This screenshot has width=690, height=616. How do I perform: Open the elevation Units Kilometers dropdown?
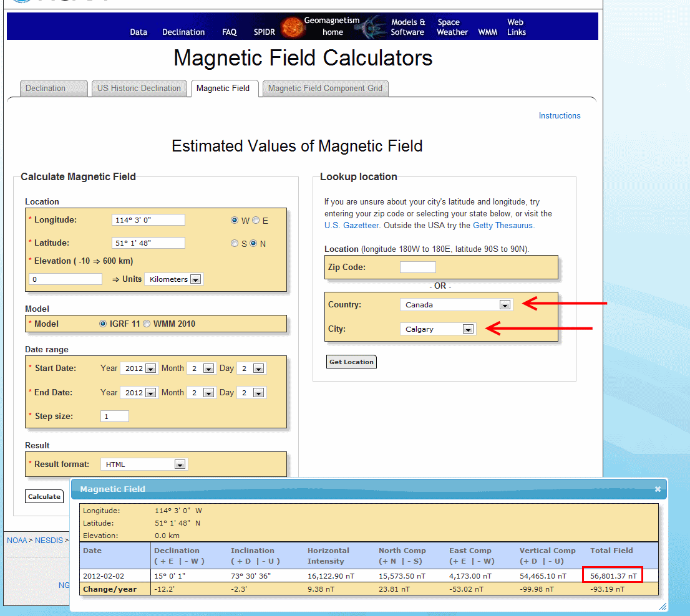[x=173, y=279]
